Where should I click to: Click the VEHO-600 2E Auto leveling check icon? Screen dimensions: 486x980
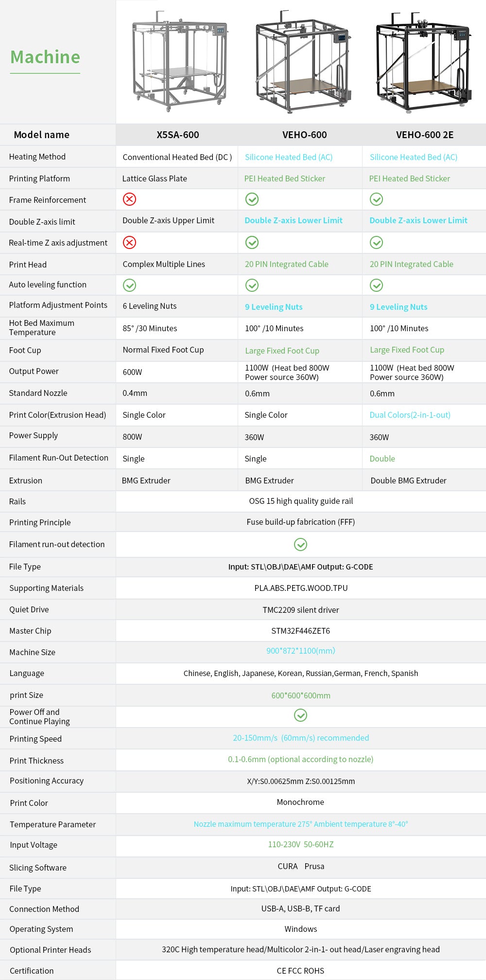(377, 285)
